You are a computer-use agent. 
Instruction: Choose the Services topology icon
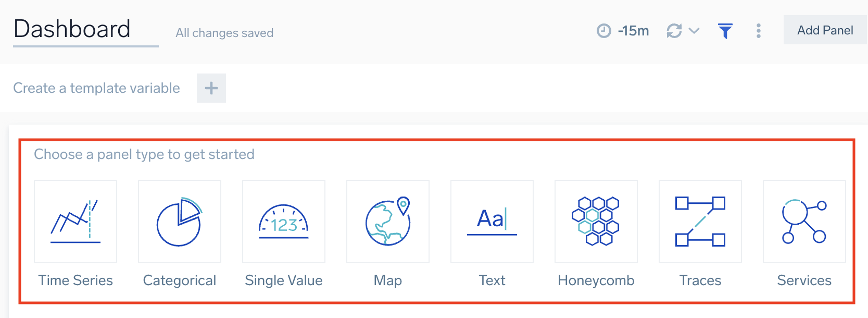click(x=804, y=222)
